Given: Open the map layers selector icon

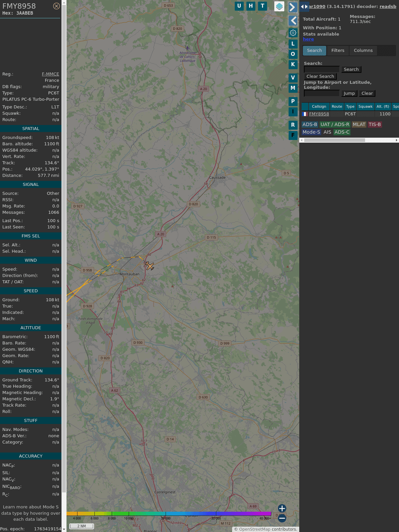Looking at the screenshot, I should 279,6.
